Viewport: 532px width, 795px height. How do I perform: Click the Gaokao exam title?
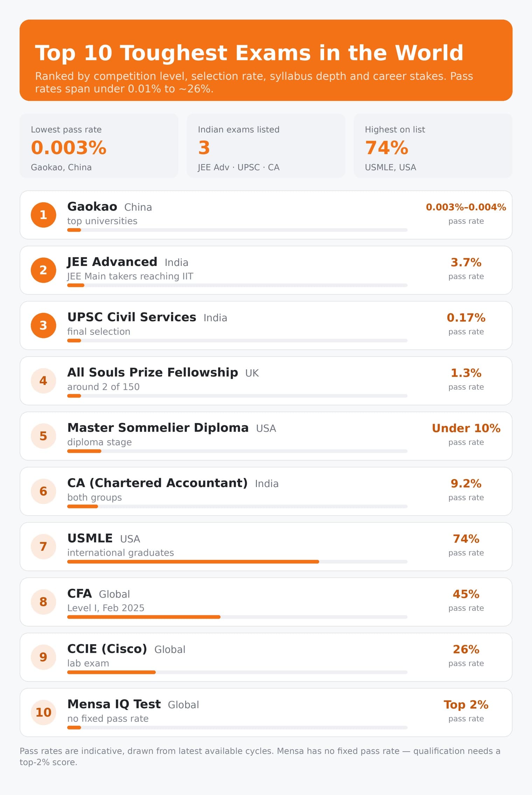pyautogui.click(x=92, y=206)
